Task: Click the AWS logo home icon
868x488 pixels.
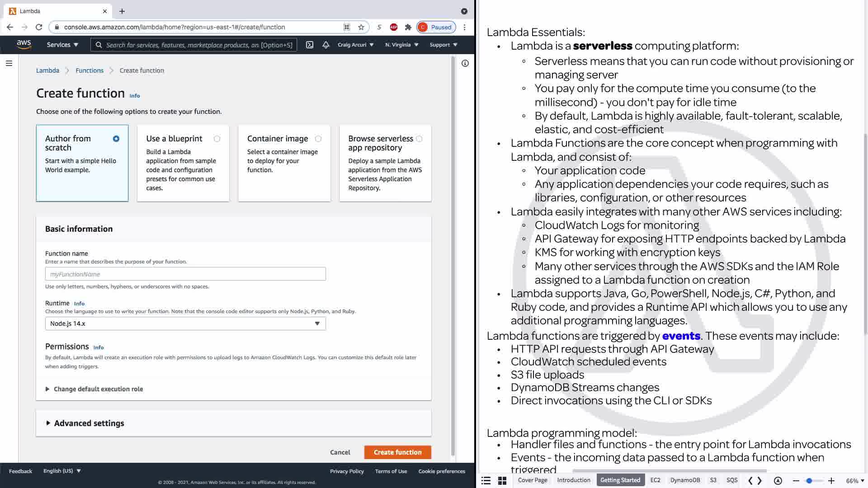Action: tap(24, 44)
